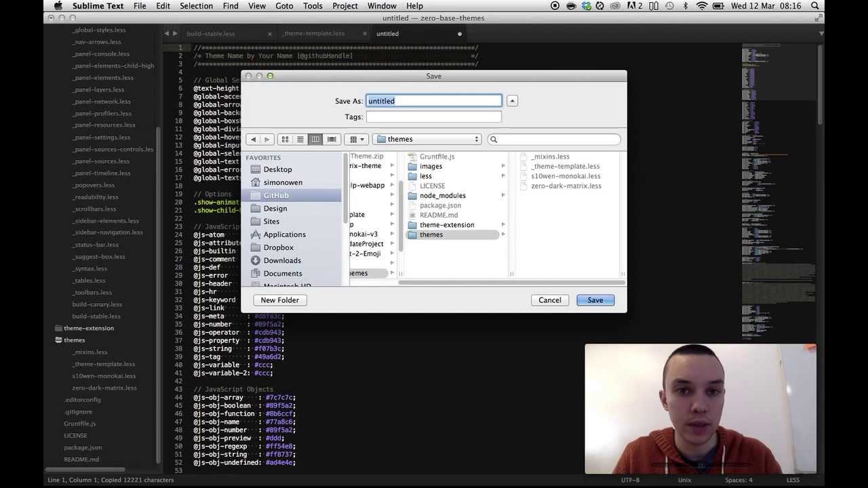The image size is (868, 488).
Task: Click the Save As filename field
Action: coord(434,101)
